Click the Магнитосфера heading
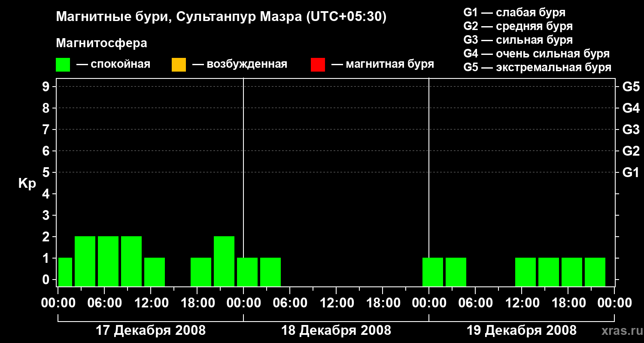Viewport: 644px width, 343px height. [101, 43]
